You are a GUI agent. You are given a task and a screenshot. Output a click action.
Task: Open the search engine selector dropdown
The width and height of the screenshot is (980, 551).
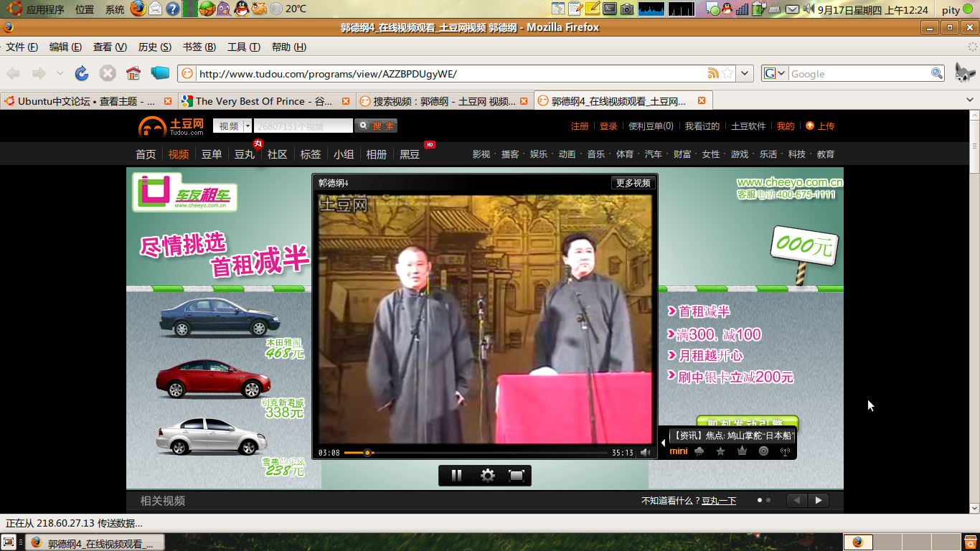coord(776,73)
